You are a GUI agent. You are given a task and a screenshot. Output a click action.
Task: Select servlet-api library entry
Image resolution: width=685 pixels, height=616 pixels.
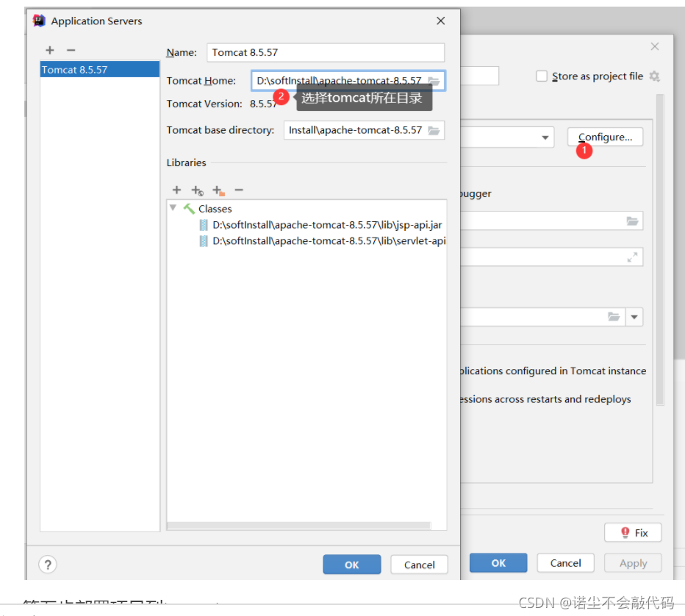click(329, 240)
